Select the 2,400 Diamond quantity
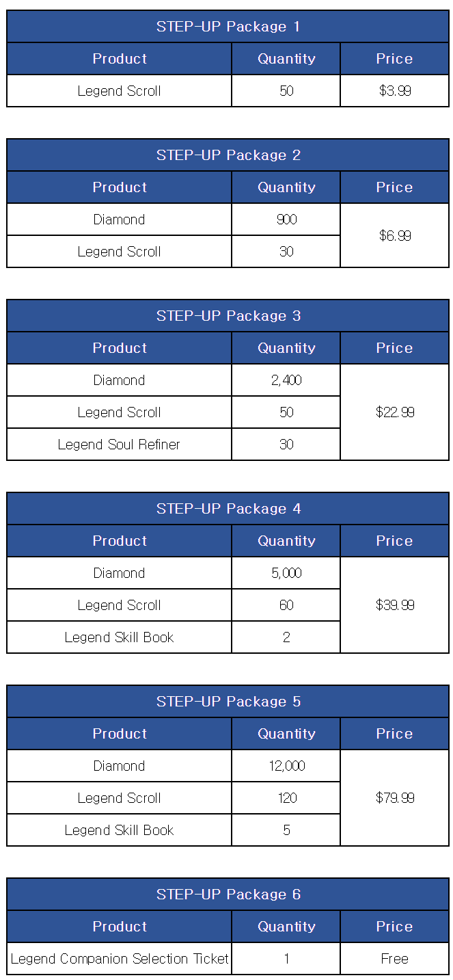The height and width of the screenshot is (980, 453). tap(286, 380)
